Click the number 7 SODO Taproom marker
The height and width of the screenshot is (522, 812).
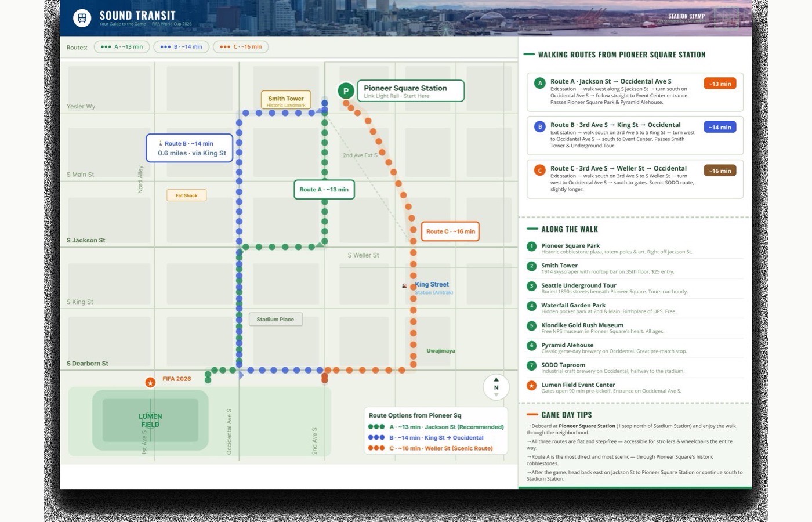531,365
